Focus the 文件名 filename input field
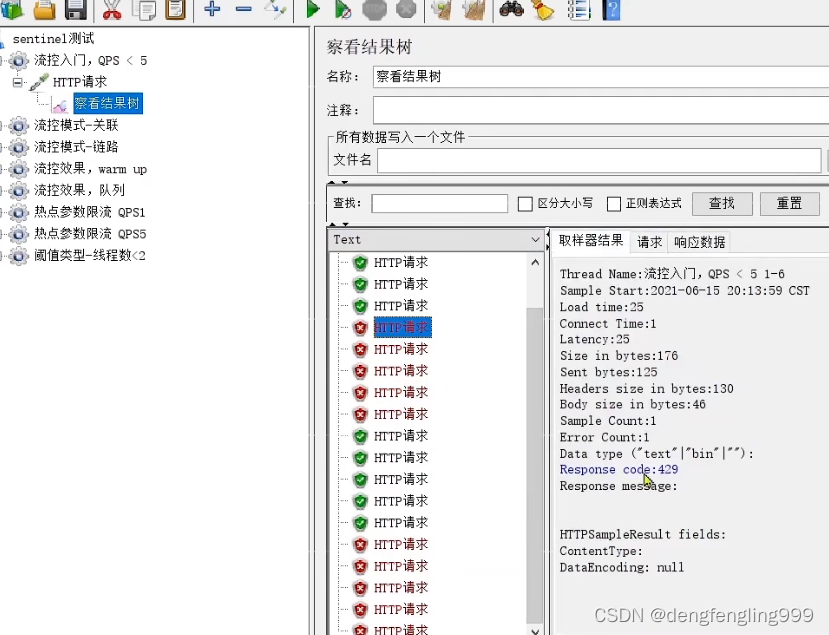 click(x=599, y=160)
